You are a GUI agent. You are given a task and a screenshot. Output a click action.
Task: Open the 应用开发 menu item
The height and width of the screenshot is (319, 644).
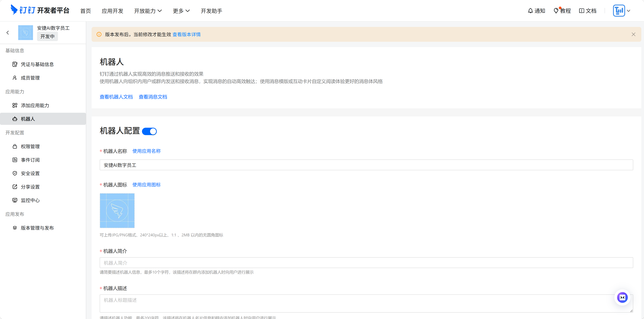pyautogui.click(x=112, y=11)
